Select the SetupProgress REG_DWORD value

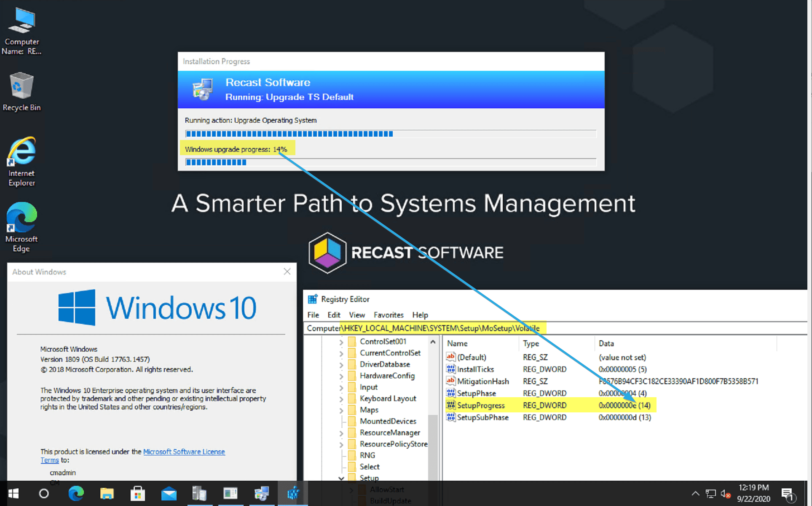coord(480,405)
